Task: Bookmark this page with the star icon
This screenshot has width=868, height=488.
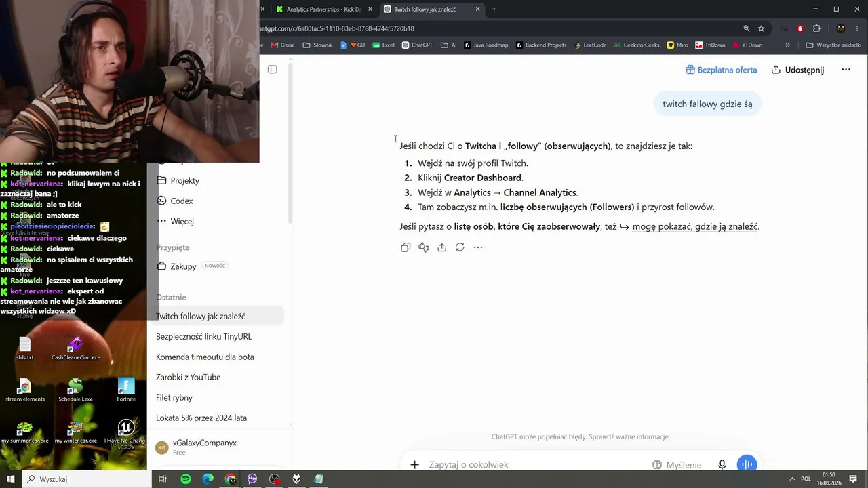Action: (x=762, y=28)
